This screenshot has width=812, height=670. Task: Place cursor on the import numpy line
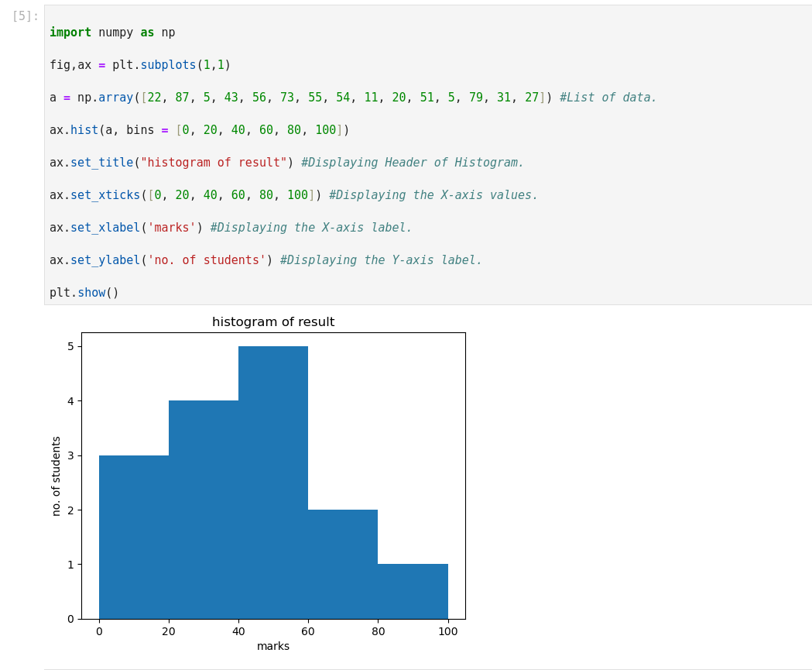[x=112, y=33]
